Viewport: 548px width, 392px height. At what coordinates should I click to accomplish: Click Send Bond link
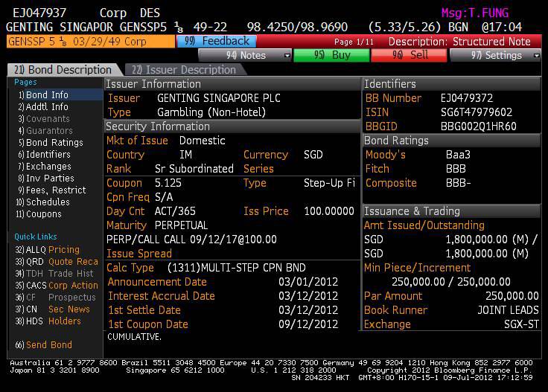point(44,344)
